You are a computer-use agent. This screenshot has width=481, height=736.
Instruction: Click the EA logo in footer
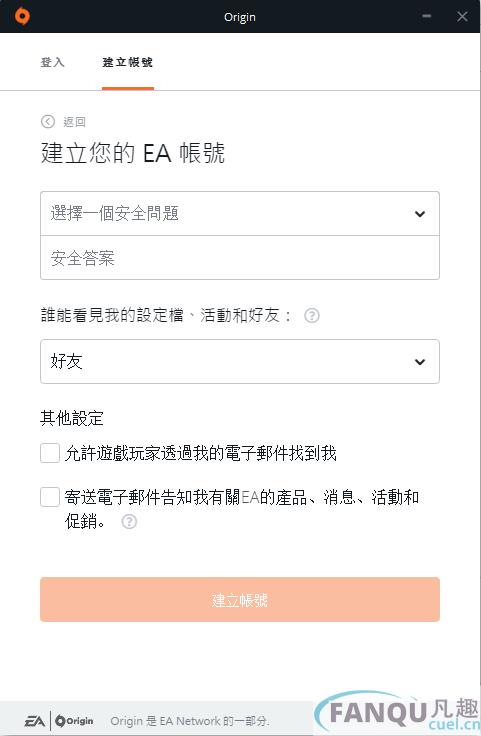pos(34,721)
